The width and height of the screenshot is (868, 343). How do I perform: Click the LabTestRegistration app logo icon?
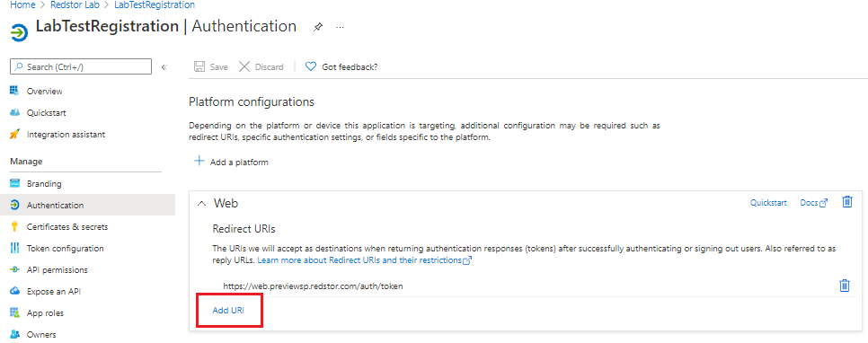coord(19,32)
